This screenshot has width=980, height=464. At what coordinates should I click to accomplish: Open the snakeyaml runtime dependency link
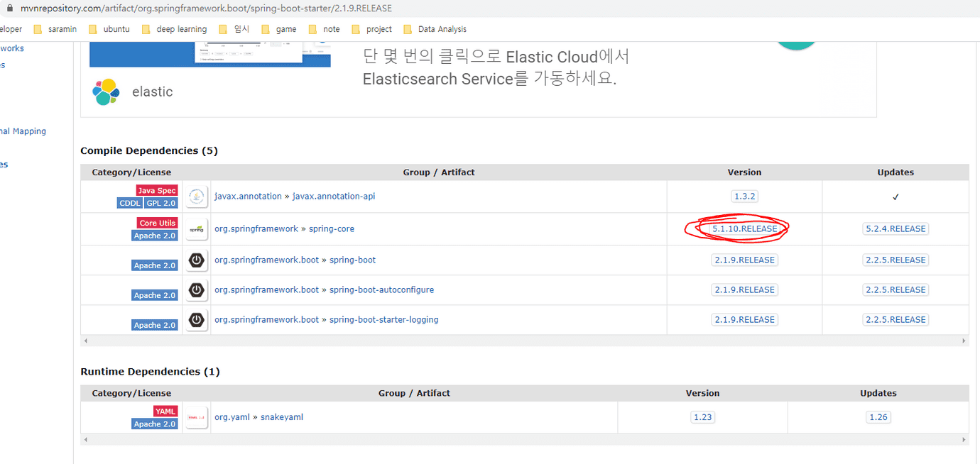point(282,416)
